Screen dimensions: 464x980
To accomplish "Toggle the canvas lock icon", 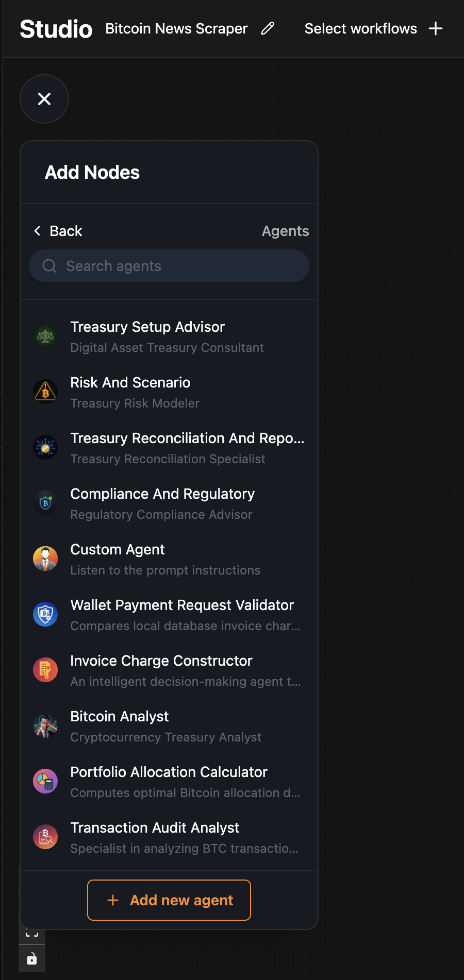I will pyautogui.click(x=32, y=959).
